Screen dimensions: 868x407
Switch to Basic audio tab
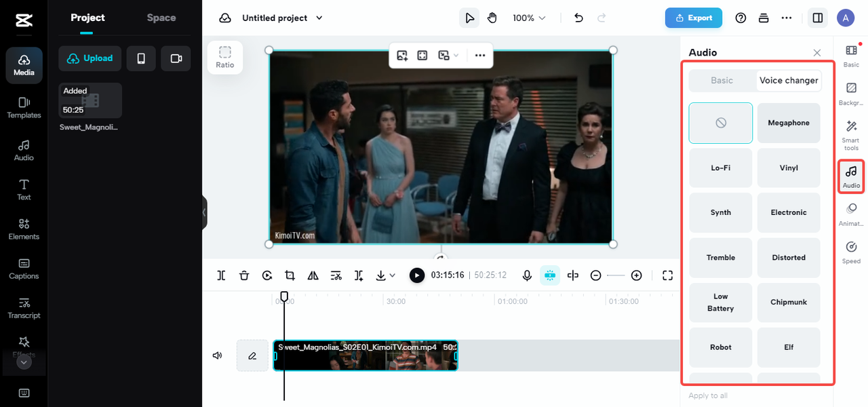pyautogui.click(x=722, y=80)
